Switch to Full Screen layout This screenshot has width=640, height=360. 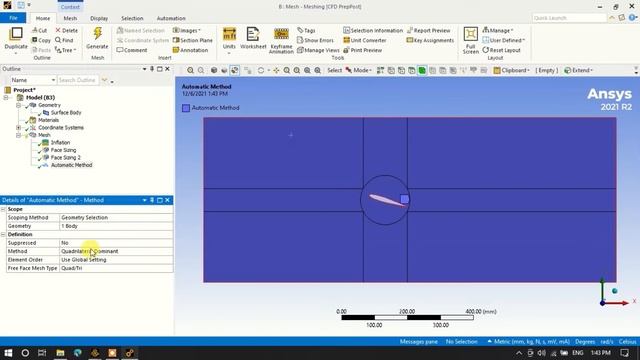click(x=471, y=40)
